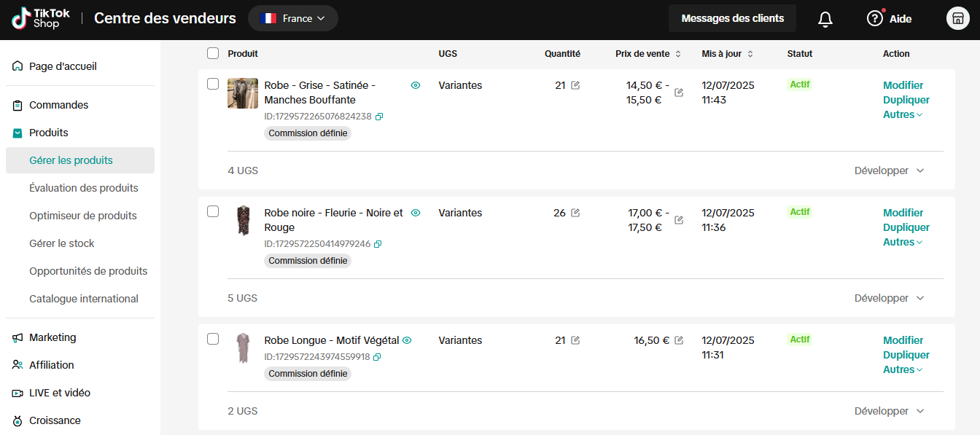
Task: Click the Robe Grise Satinée thumbnail
Action: [243, 93]
